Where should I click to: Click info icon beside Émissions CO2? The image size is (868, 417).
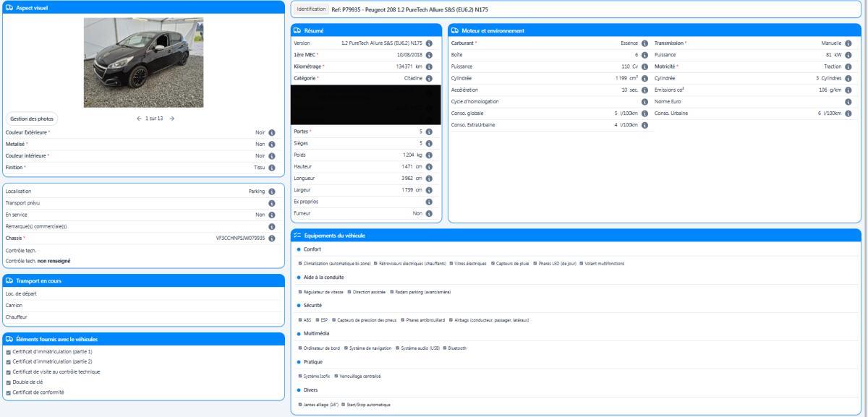[848, 90]
